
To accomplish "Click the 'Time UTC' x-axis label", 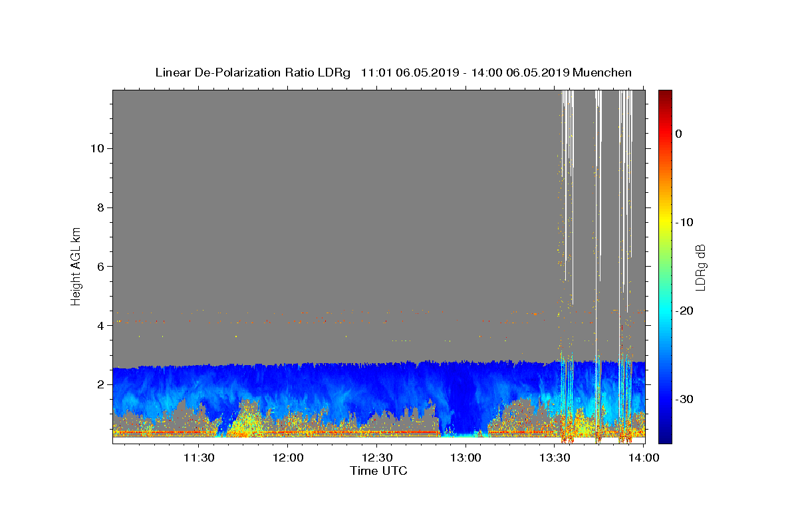I will (x=378, y=471).
